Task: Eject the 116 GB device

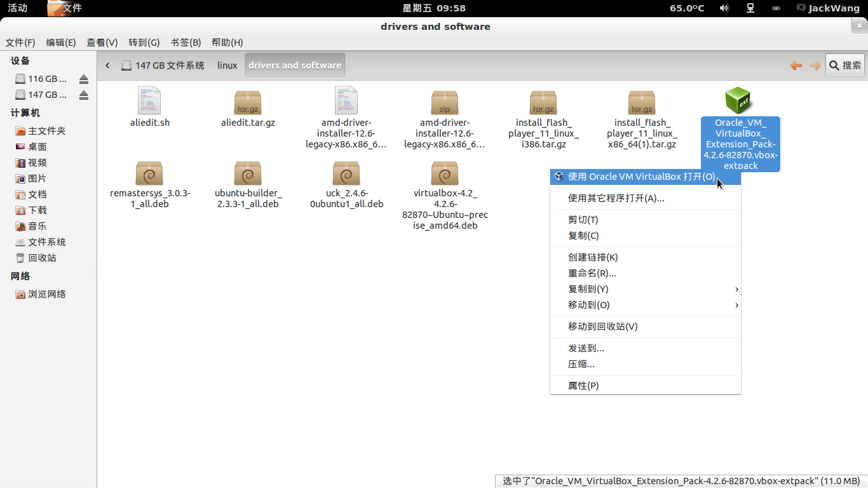Action: [84, 79]
